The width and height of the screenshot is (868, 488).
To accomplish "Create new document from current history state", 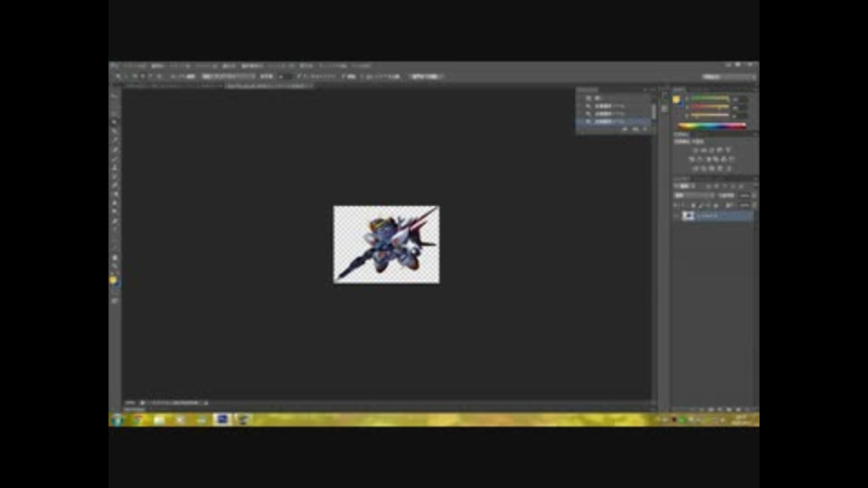I will point(625,129).
